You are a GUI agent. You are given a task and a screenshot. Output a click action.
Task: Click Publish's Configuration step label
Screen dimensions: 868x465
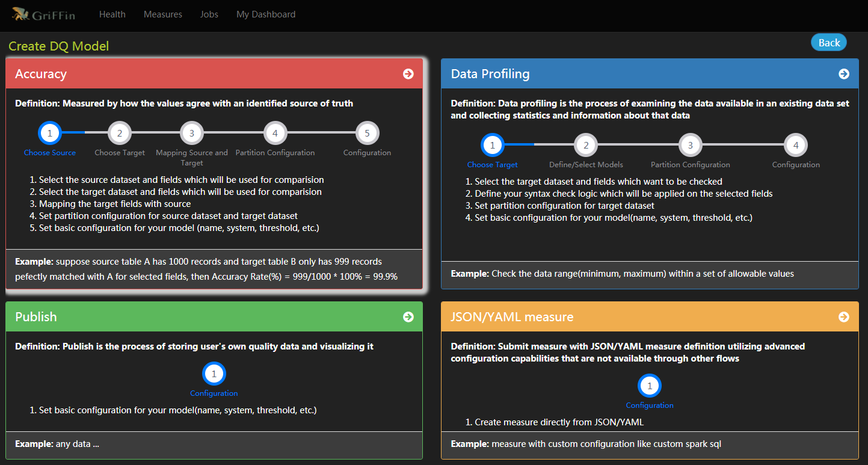pyautogui.click(x=214, y=393)
